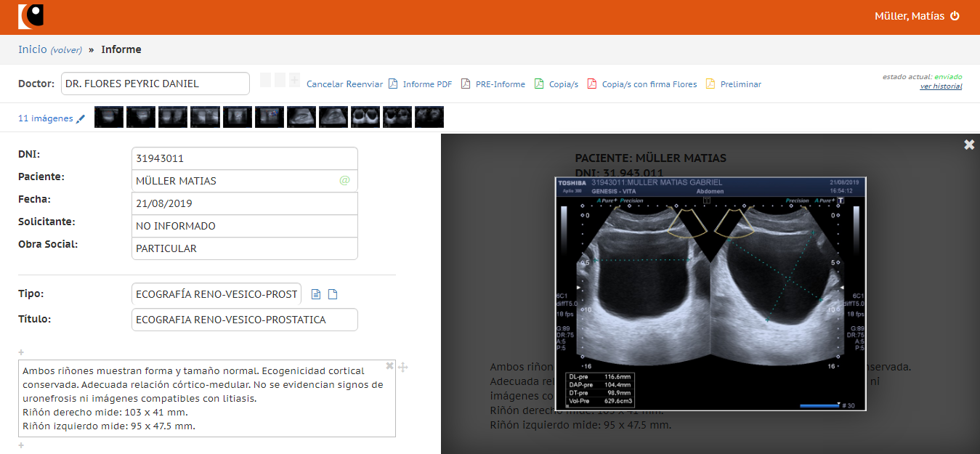This screenshot has height=454, width=980.
Task: Open the green Copia/s PDF
Action: click(563, 84)
